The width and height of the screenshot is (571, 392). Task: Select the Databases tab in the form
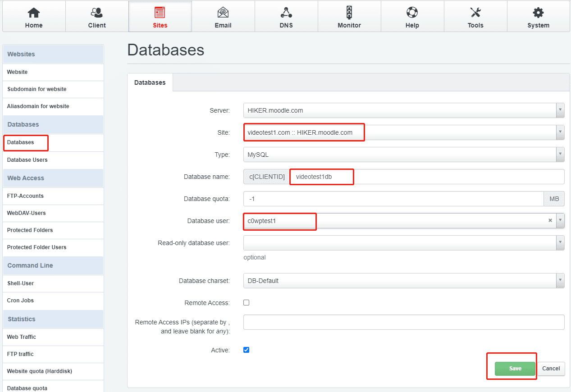click(150, 82)
